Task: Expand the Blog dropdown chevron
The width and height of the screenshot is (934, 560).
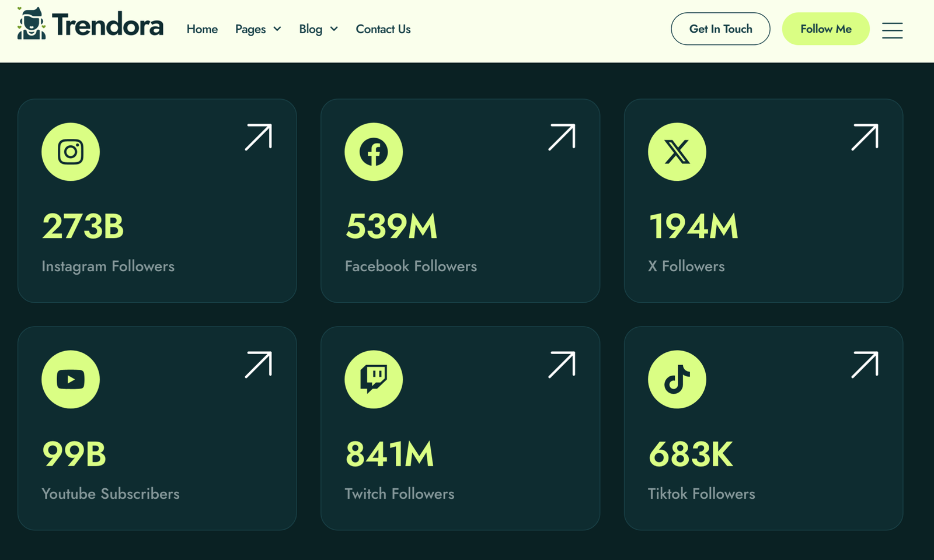Action: [x=334, y=29]
